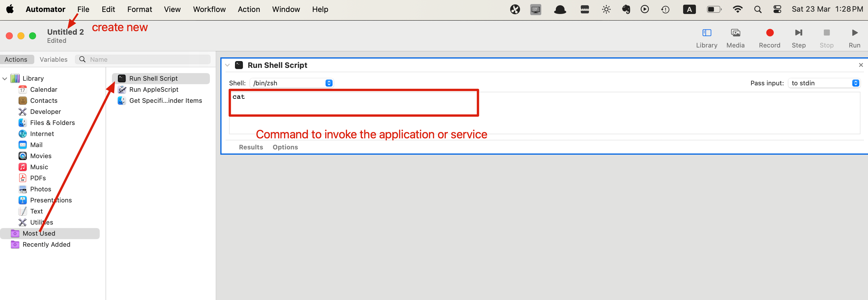Screen dimensions: 868x300
Task: Run the workflow with the Run button
Action: 854,33
